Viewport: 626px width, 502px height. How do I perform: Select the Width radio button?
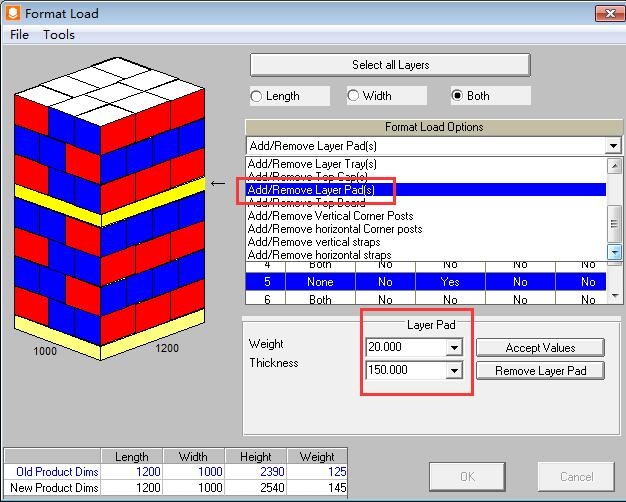[354, 96]
